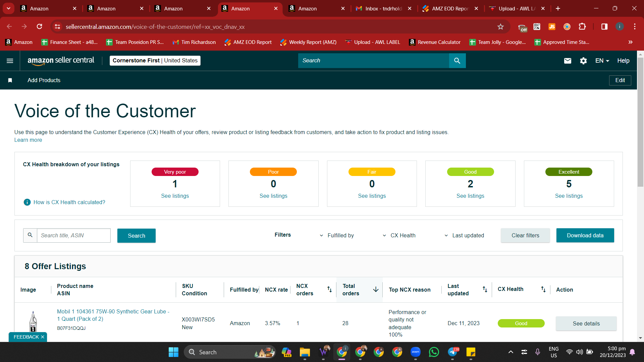
Task: Open Weekly Report (AMZ) bookmark
Action: point(308,42)
